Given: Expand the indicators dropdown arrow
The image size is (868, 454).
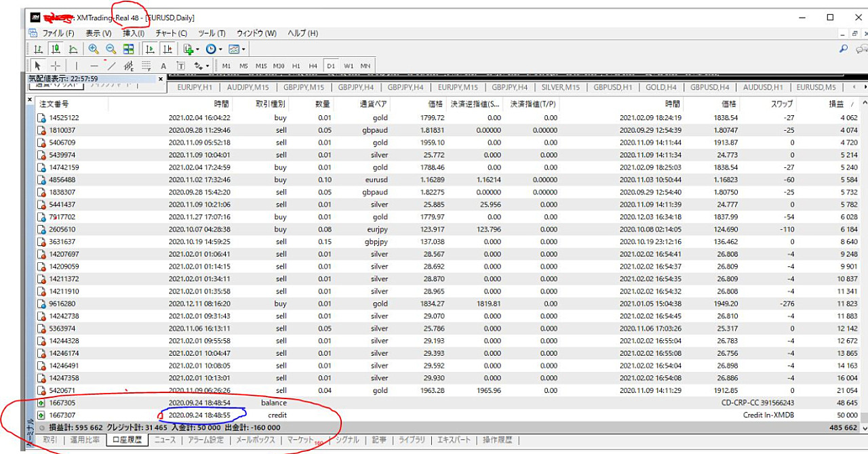Looking at the screenshot, I should [197, 49].
